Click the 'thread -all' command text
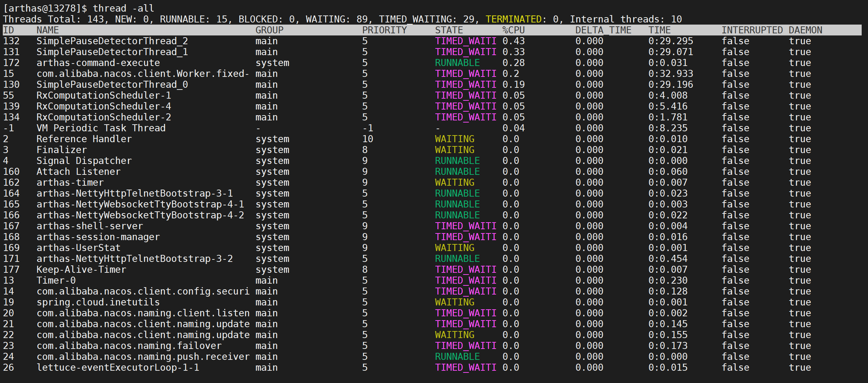Screen dimensions: 868x383 pyautogui.click(x=123, y=8)
